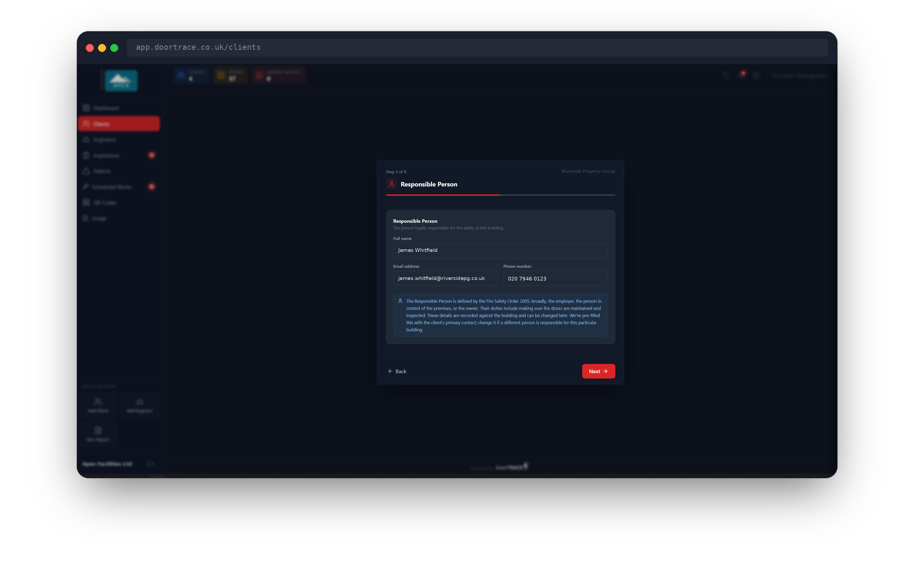
Task: Click the Full name field with James Whitfield
Action: [500, 251]
